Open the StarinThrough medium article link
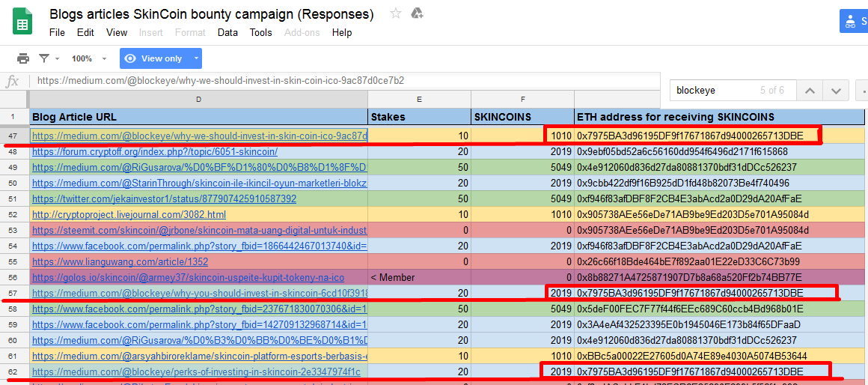868x385 pixels. tap(199, 183)
